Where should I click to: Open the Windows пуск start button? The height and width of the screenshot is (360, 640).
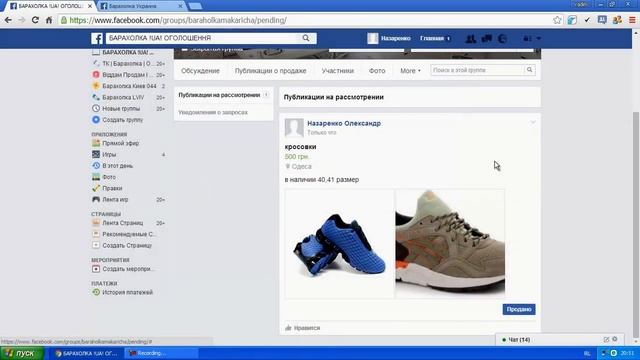[21, 353]
